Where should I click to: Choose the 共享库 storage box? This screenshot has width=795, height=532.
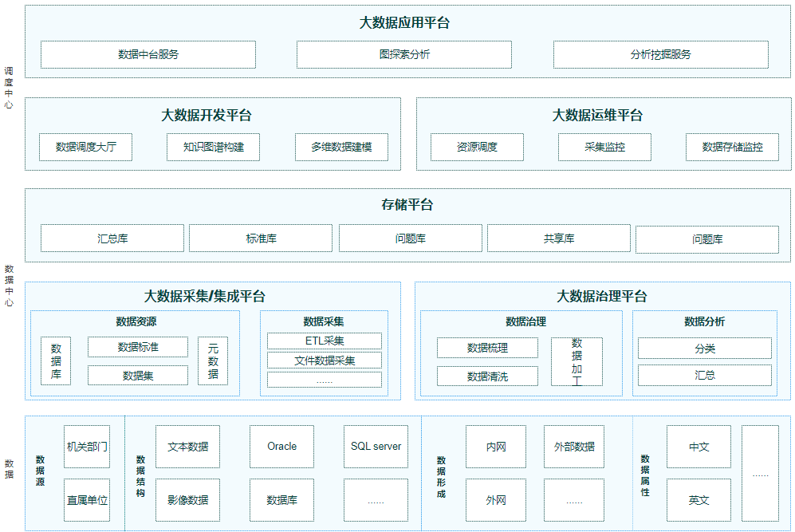pos(558,238)
